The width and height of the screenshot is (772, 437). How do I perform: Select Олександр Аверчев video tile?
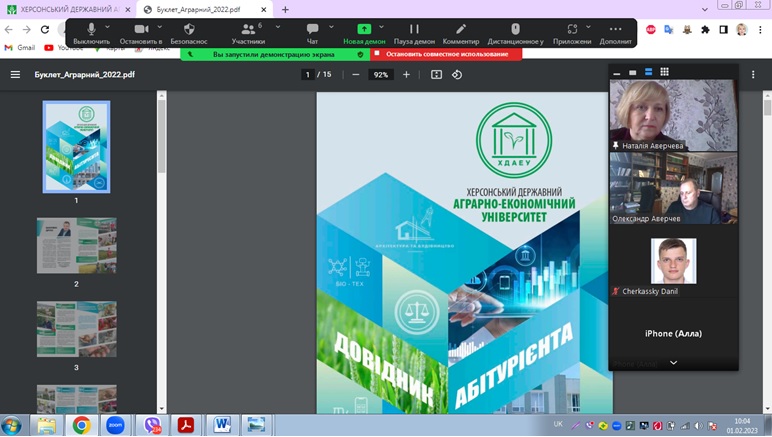pyautogui.click(x=674, y=188)
